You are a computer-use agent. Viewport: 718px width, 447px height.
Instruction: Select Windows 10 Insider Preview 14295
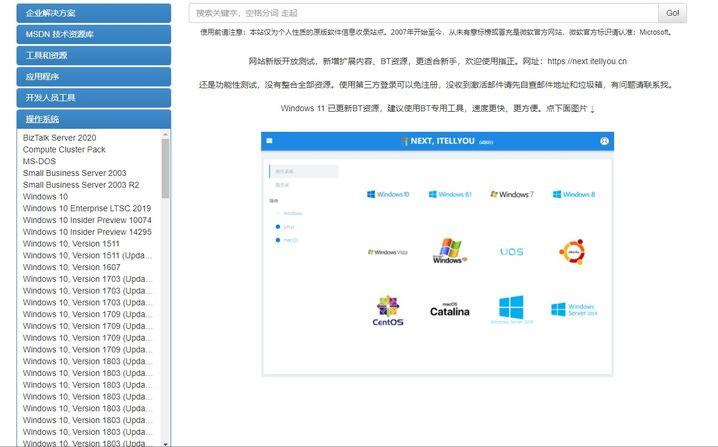tap(87, 232)
